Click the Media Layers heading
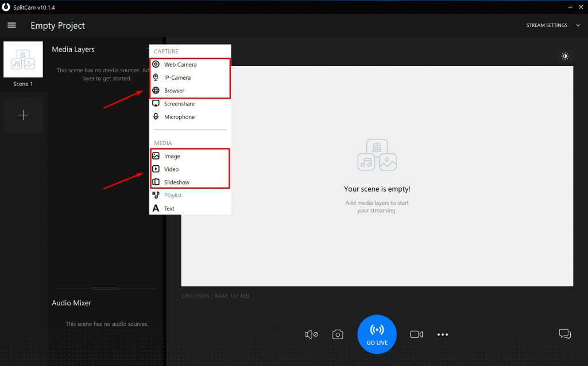This screenshot has height=366, width=588. click(x=73, y=49)
